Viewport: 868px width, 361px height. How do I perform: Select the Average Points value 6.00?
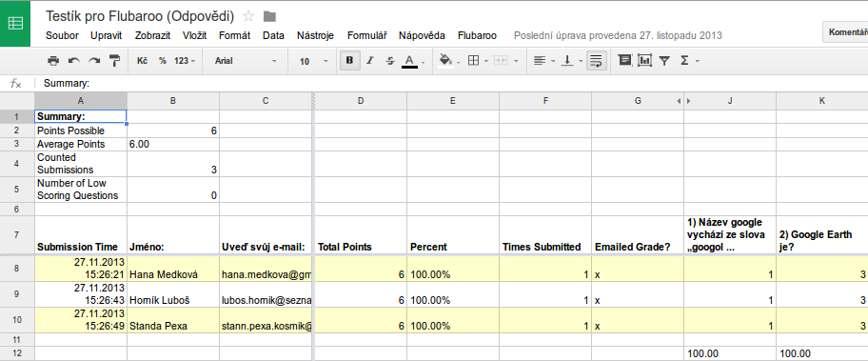[x=173, y=144]
